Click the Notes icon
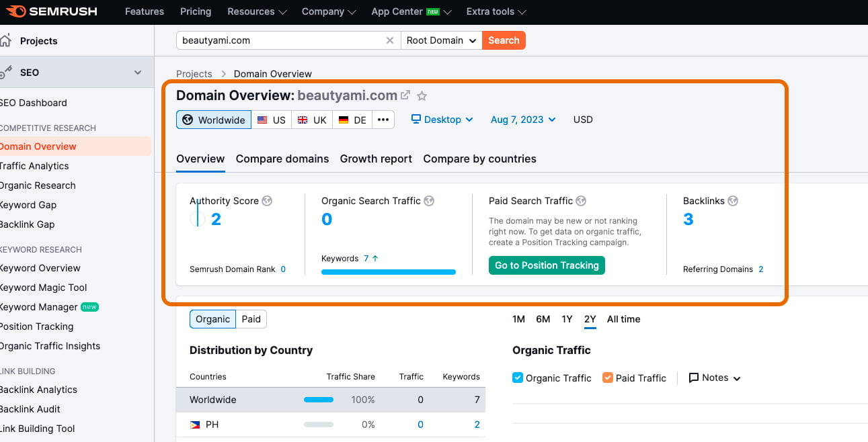The height and width of the screenshot is (442, 868). point(694,378)
